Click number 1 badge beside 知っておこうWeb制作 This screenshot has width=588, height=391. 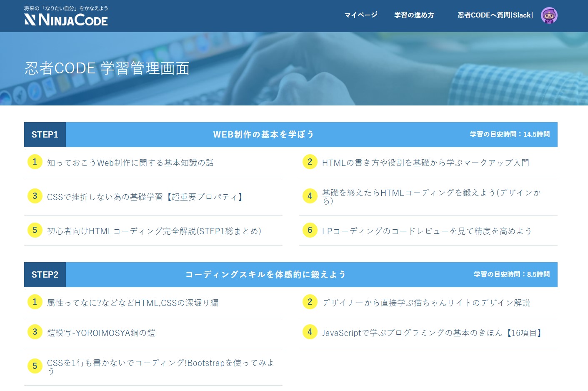click(35, 162)
